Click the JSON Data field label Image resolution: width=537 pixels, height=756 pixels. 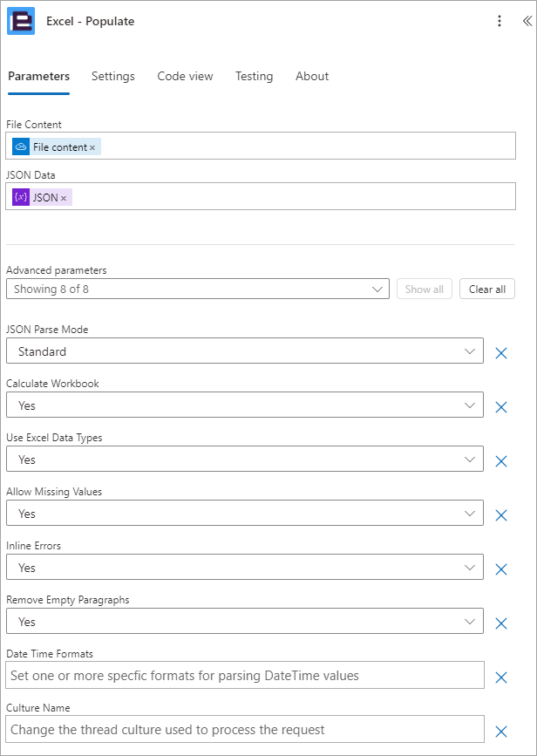[31, 174]
